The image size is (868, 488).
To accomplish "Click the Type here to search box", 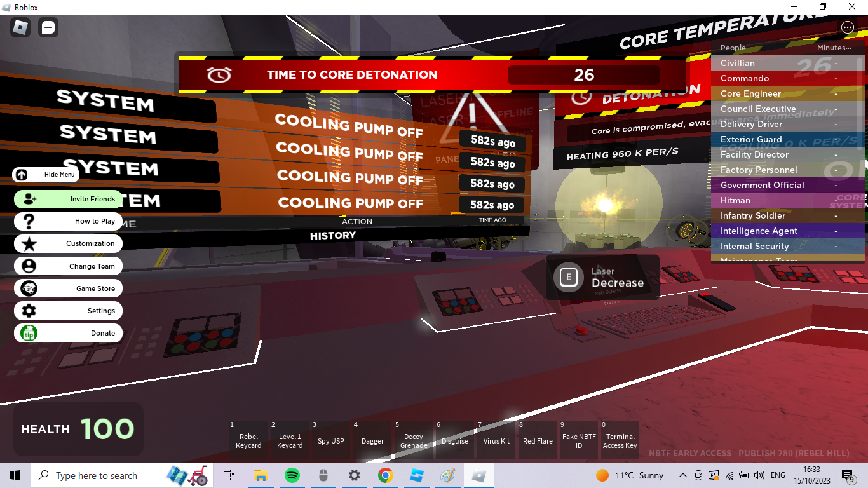I will point(123,475).
